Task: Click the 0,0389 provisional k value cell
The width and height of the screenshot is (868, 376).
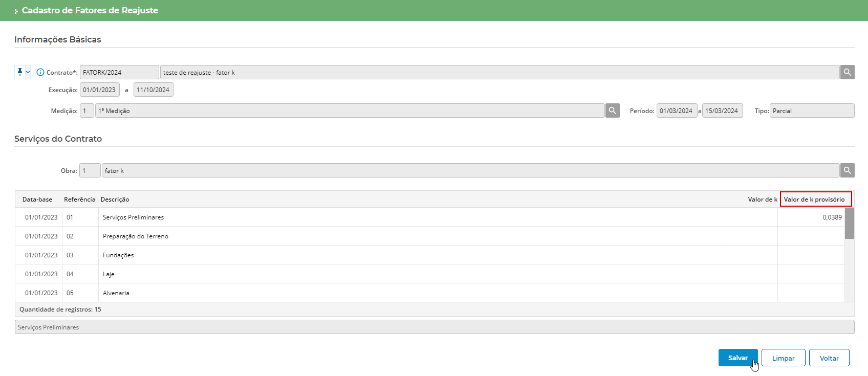Action: click(x=811, y=217)
